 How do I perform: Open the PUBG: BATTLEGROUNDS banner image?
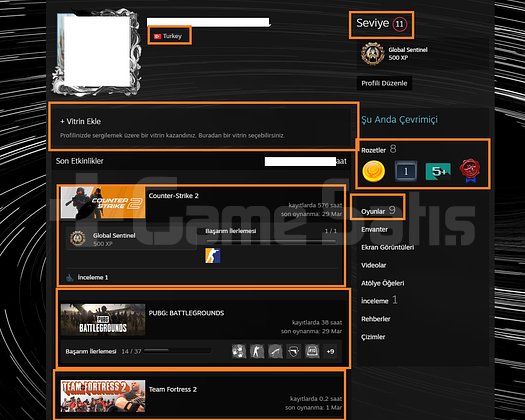pyautogui.click(x=103, y=320)
